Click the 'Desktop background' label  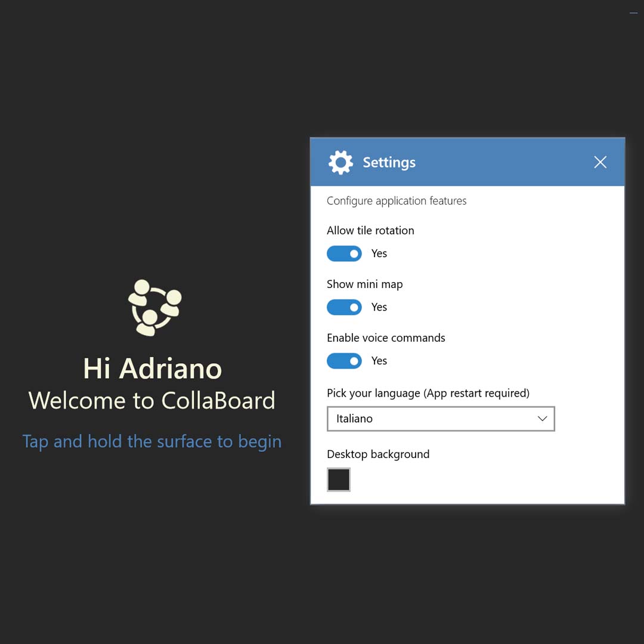coord(378,454)
